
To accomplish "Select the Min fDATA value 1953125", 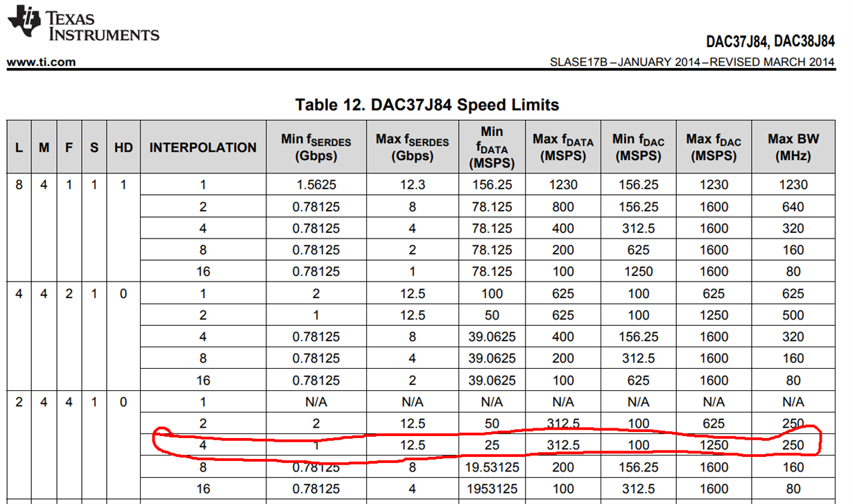I will [492, 489].
